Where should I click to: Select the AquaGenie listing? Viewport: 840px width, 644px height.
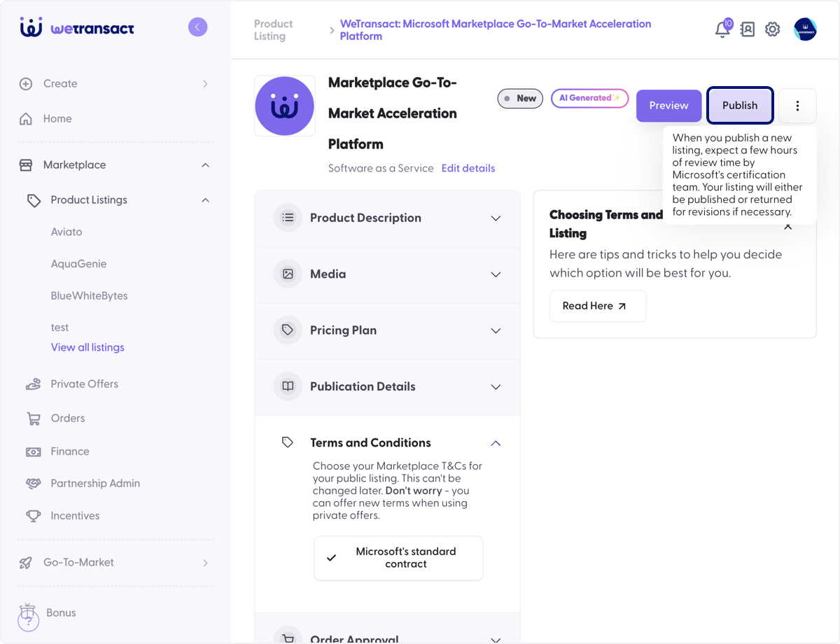(x=79, y=264)
